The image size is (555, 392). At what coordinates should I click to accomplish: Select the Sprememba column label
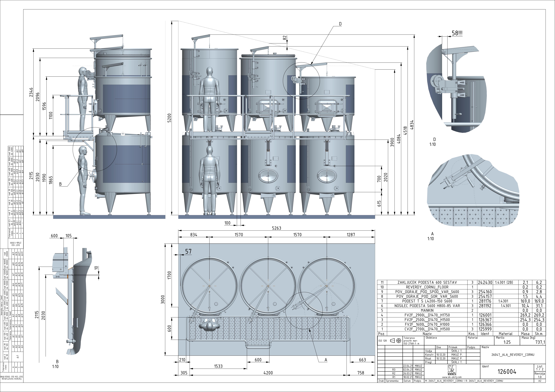point(392,381)
